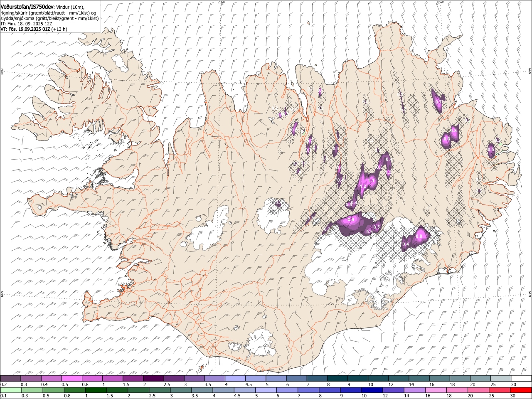Viewport: 532px width, 399px height.
Task: Click the '(+13 h)' forecast offset text
Action: tap(59, 29)
